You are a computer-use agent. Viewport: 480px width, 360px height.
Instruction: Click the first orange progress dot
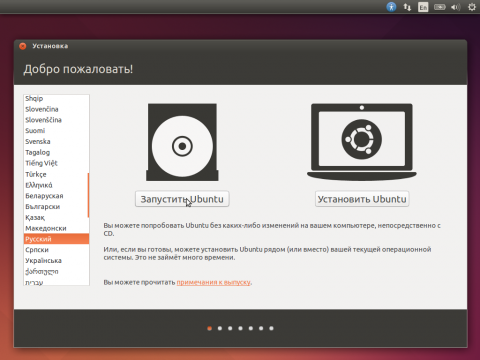pyautogui.click(x=209, y=328)
